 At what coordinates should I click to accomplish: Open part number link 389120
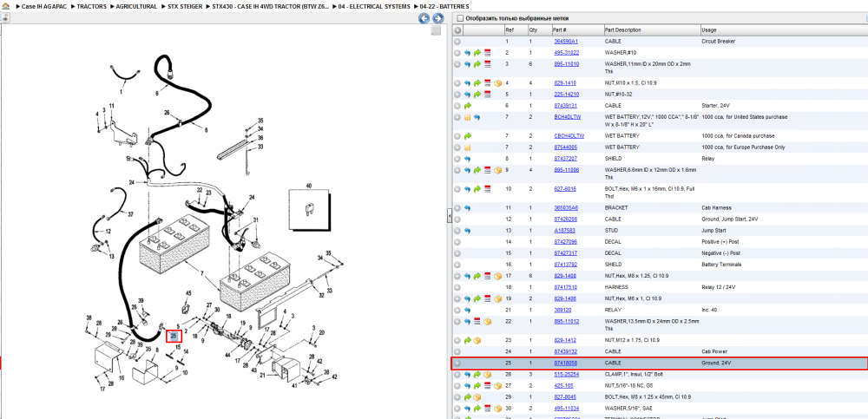click(x=563, y=310)
